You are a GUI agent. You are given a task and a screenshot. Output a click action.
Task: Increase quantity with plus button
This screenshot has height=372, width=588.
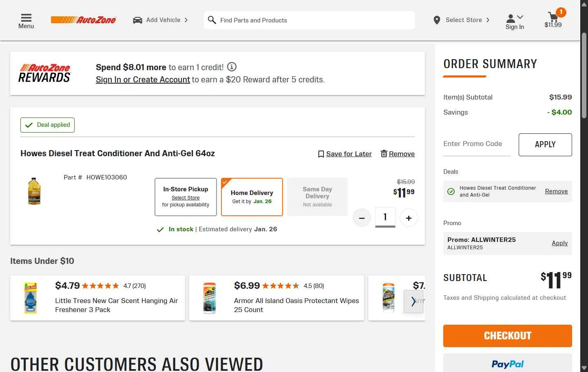[409, 218]
